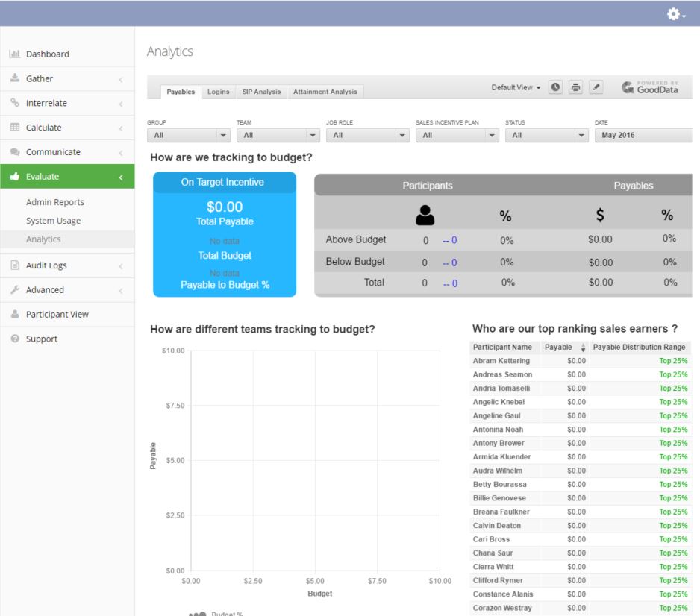Click the Evaluate thumbs-up icon
The height and width of the screenshot is (616, 700).
coord(15,176)
